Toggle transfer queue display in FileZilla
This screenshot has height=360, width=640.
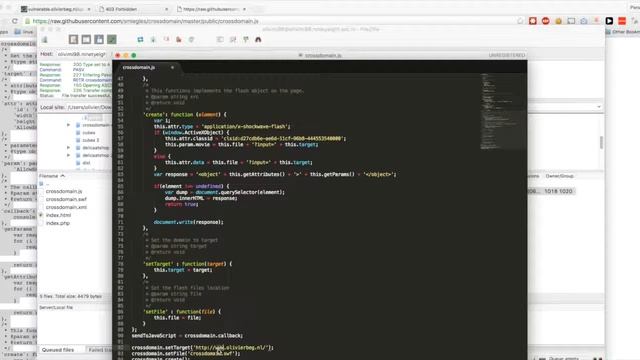coord(111,40)
